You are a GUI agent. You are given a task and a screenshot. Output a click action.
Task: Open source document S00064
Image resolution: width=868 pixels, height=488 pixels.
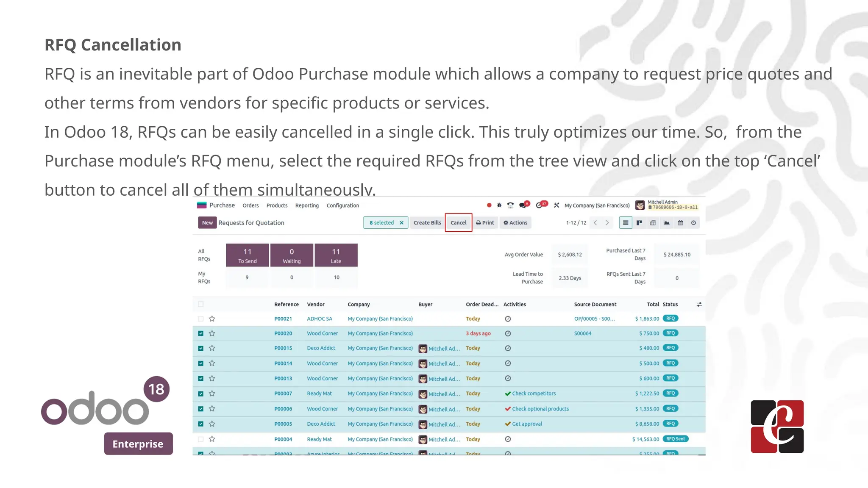tap(583, 333)
